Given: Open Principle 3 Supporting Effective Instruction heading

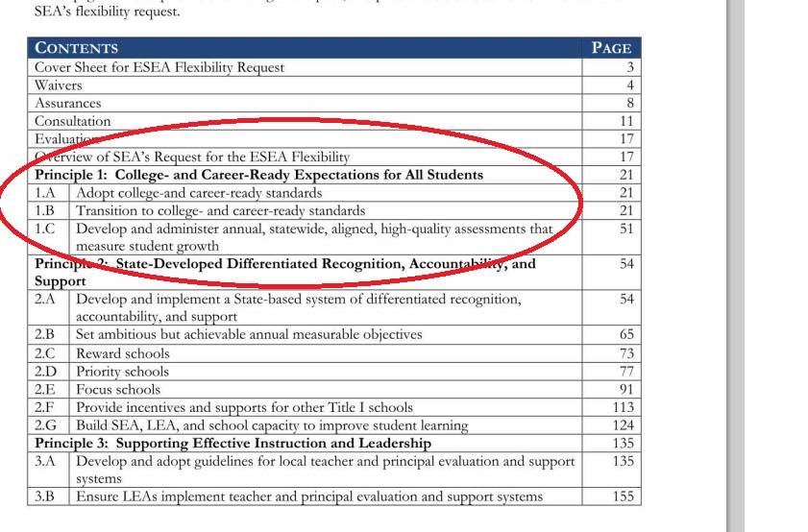Looking at the screenshot, I should tap(233, 443).
